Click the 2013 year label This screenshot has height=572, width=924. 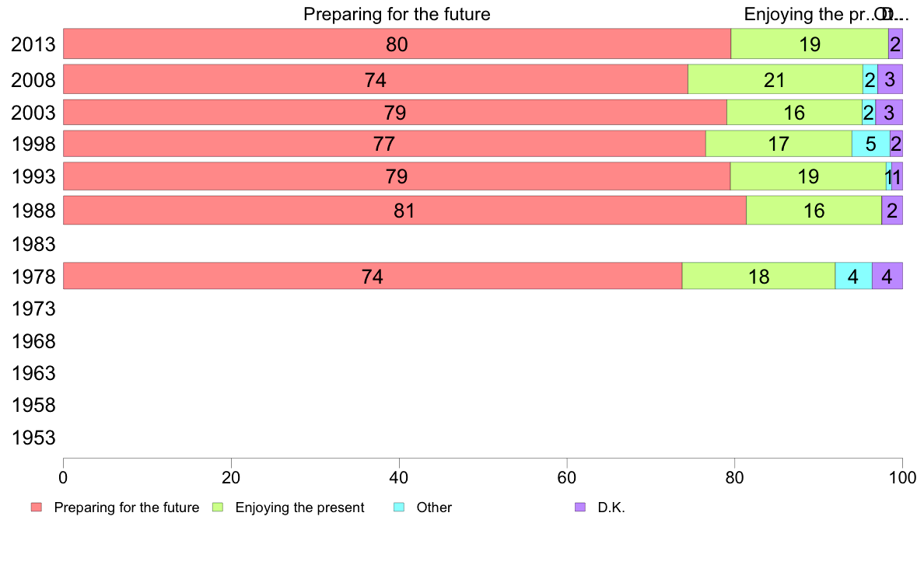(x=33, y=45)
